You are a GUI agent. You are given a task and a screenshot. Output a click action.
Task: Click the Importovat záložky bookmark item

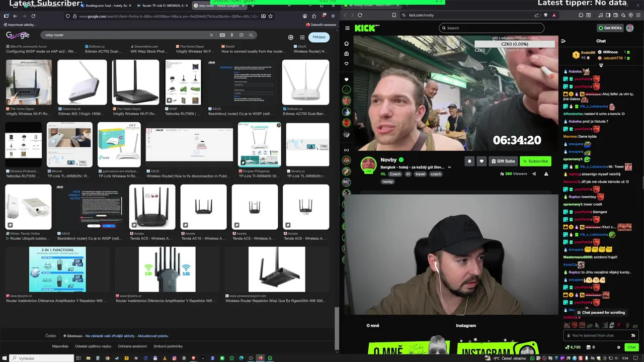[x=19, y=25]
